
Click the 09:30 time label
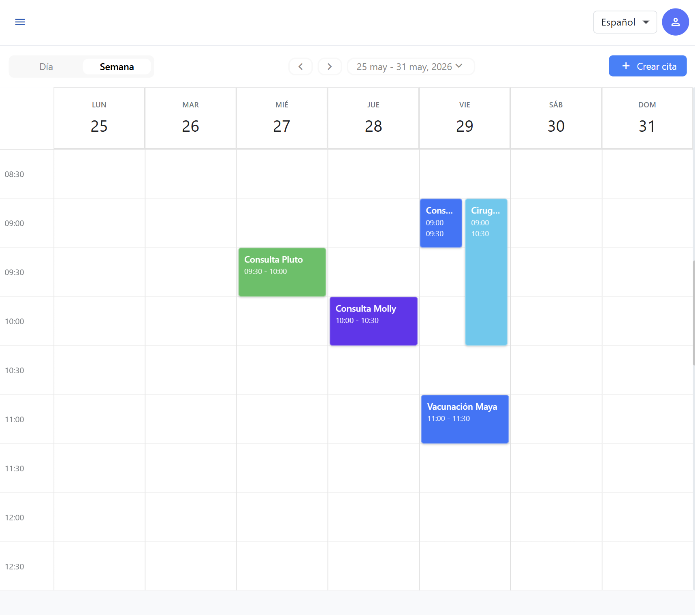click(14, 272)
